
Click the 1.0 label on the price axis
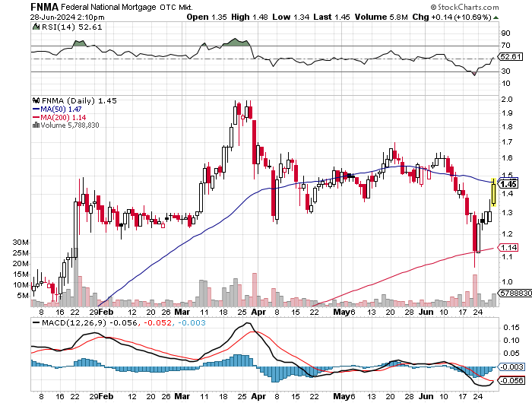pyautogui.click(x=507, y=282)
